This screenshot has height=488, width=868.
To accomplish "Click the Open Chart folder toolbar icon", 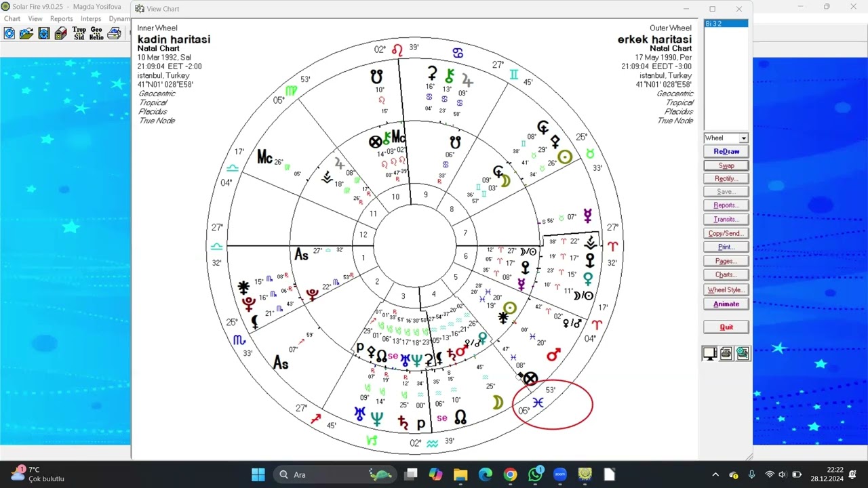I will click(x=26, y=33).
